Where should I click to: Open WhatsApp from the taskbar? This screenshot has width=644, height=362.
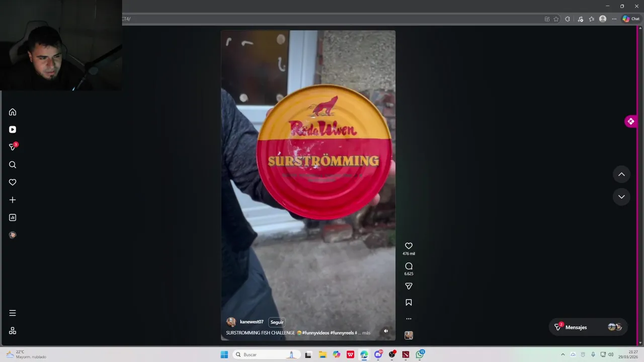(x=420, y=354)
